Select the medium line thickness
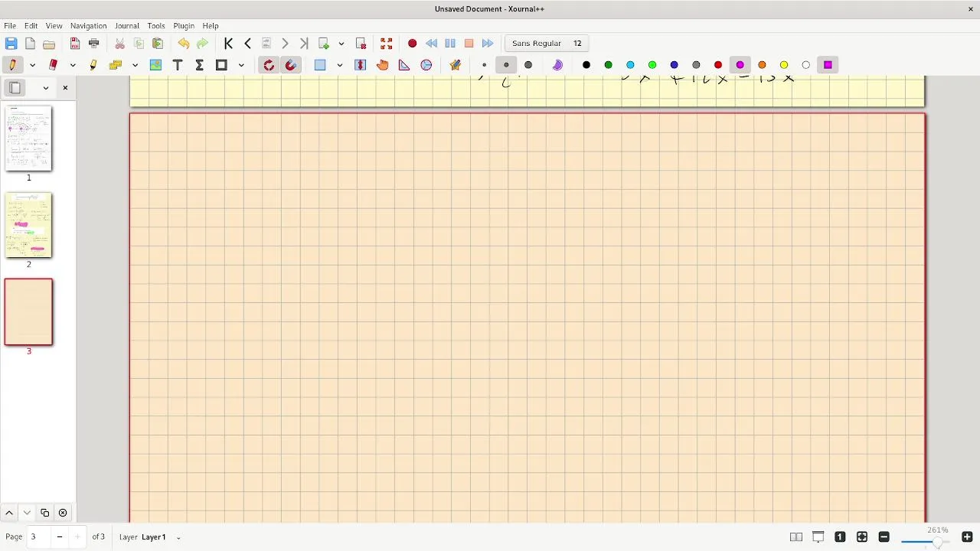 (506, 65)
